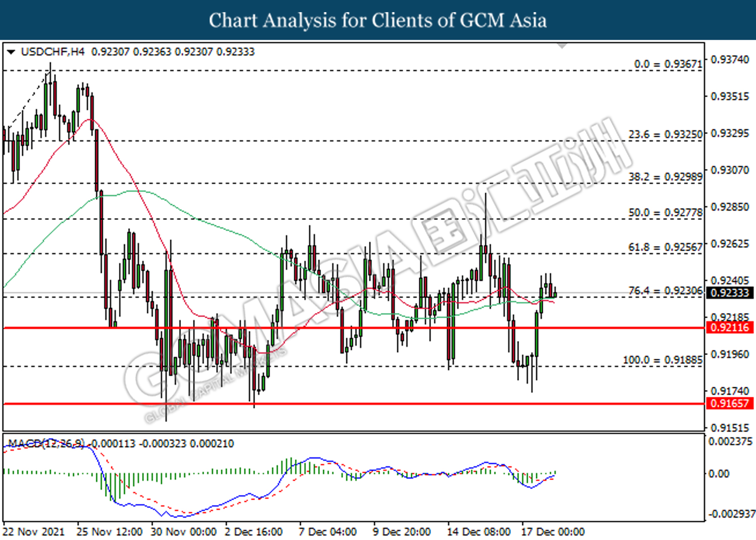Click the 0.92850 price axis value
The width and height of the screenshot is (756, 540).
click(x=730, y=207)
